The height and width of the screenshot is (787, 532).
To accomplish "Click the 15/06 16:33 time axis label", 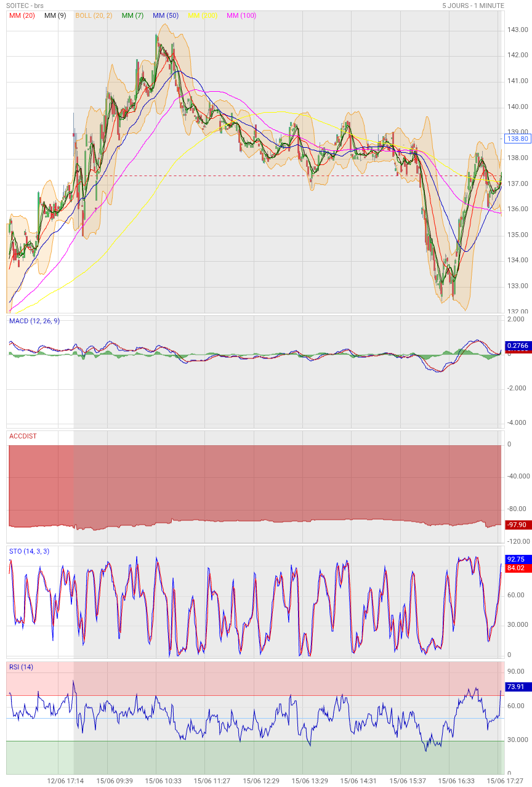I will (x=456, y=781).
